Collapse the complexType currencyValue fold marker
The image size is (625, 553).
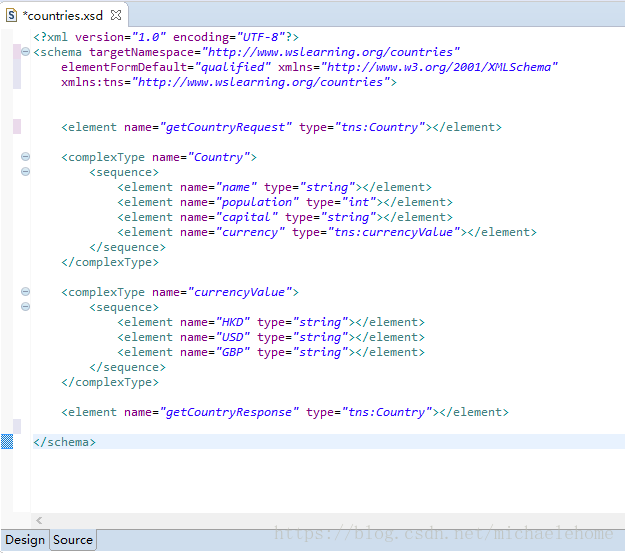pos(25,291)
